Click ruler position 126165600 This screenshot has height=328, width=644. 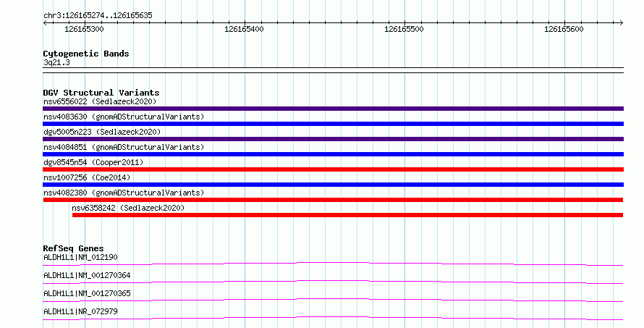tap(564, 29)
